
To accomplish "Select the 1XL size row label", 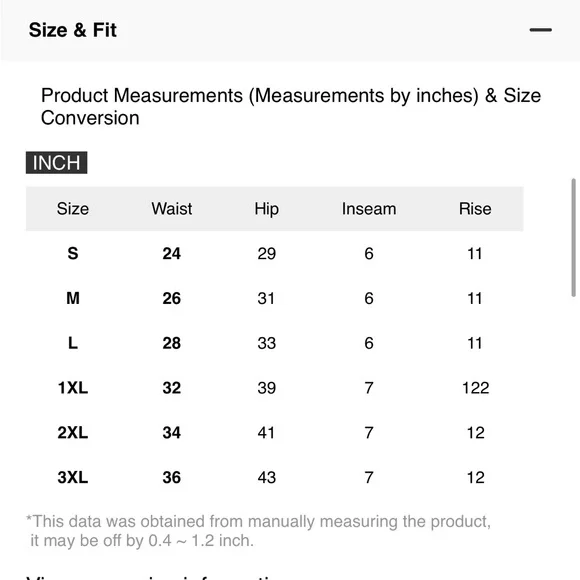I will click(73, 388).
